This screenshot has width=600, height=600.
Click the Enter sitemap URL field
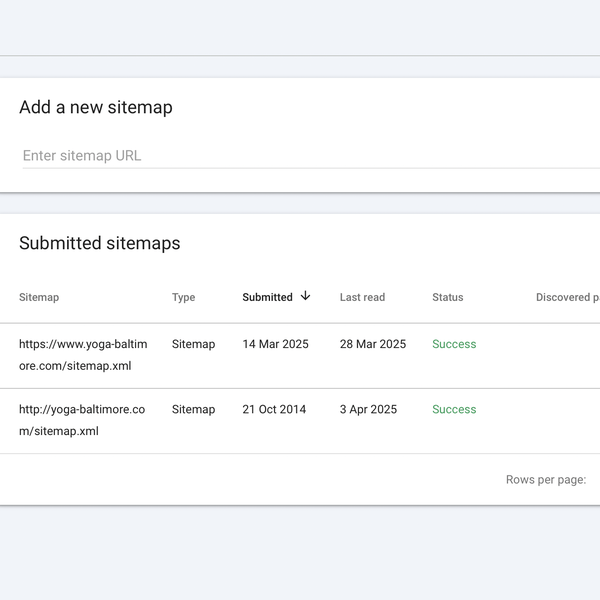tap(300, 156)
